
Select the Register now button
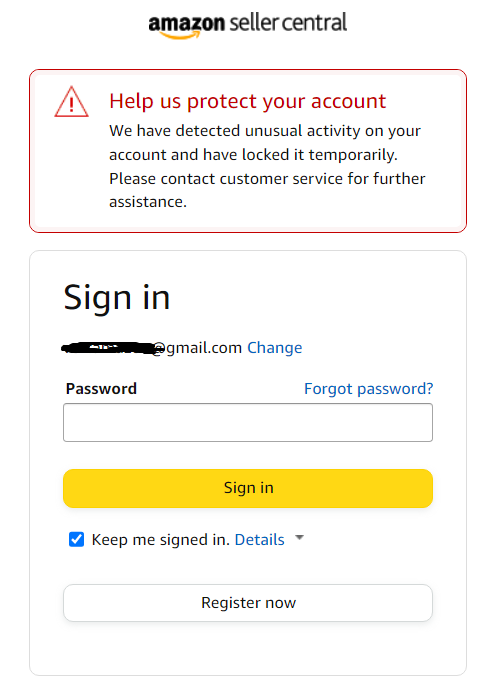point(248,603)
